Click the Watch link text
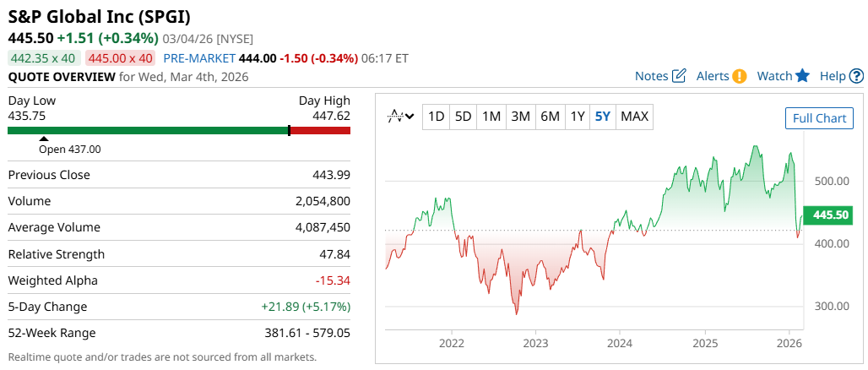Image resolution: width=868 pixels, height=370 pixels. click(774, 76)
